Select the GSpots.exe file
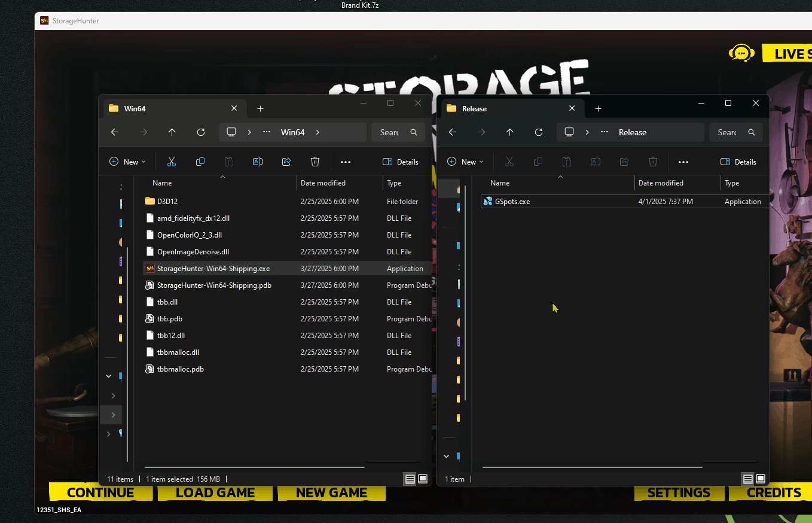This screenshot has width=812, height=523. (512, 202)
